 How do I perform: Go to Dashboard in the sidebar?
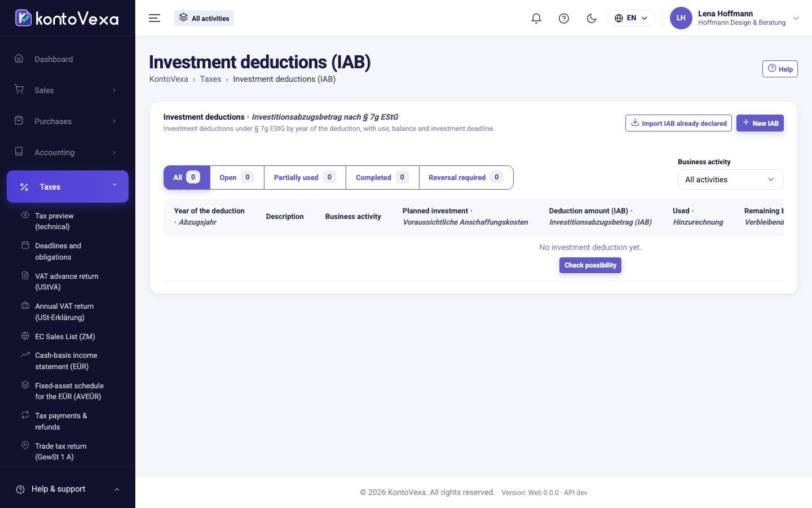click(x=54, y=59)
